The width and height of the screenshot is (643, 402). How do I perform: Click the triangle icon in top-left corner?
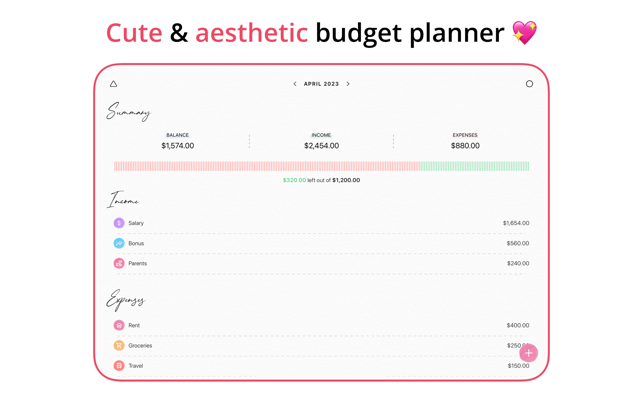click(114, 84)
